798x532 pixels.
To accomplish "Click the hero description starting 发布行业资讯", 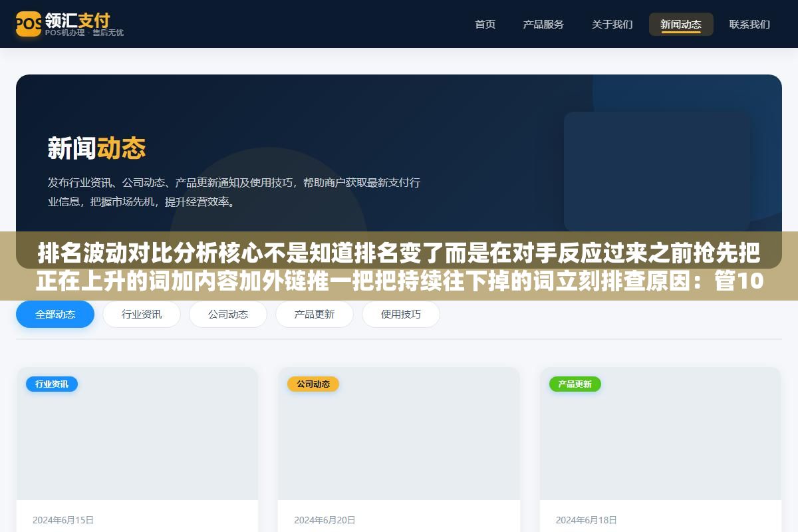I will pos(234,192).
